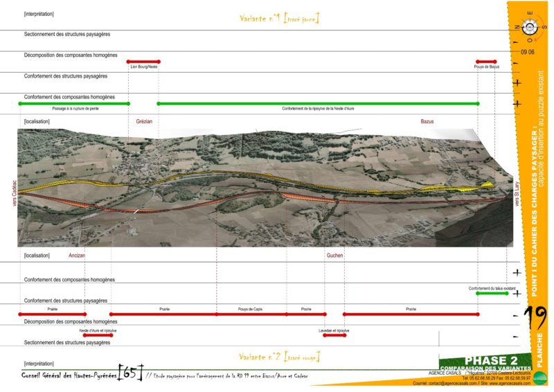Select the Bazus place name
This screenshot has width=554, height=392.
427,121
